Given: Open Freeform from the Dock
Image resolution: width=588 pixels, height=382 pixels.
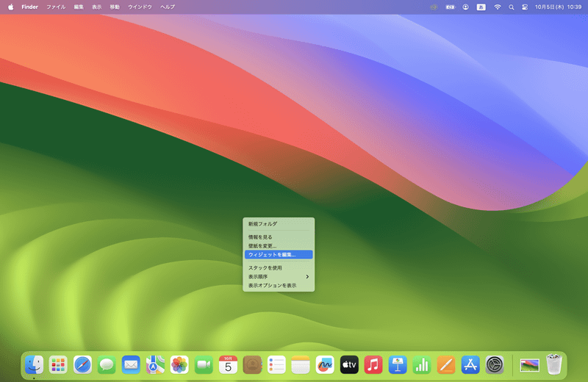Looking at the screenshot, I should pyautogui.click(x=325, y=365).
